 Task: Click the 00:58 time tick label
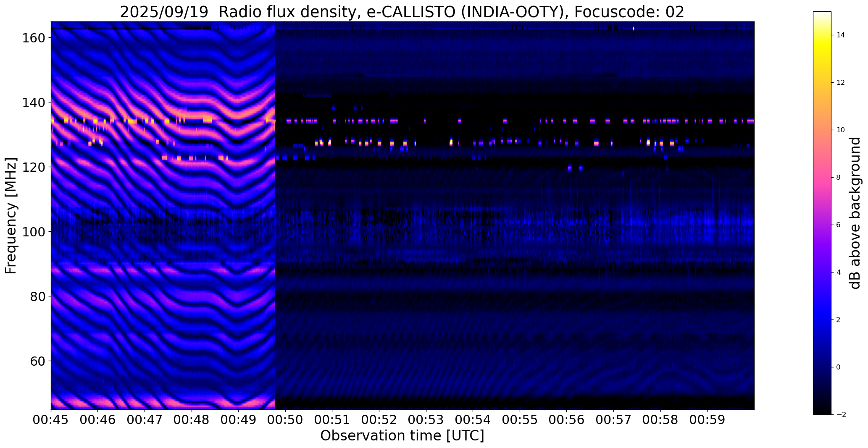(x=660, y=420)
